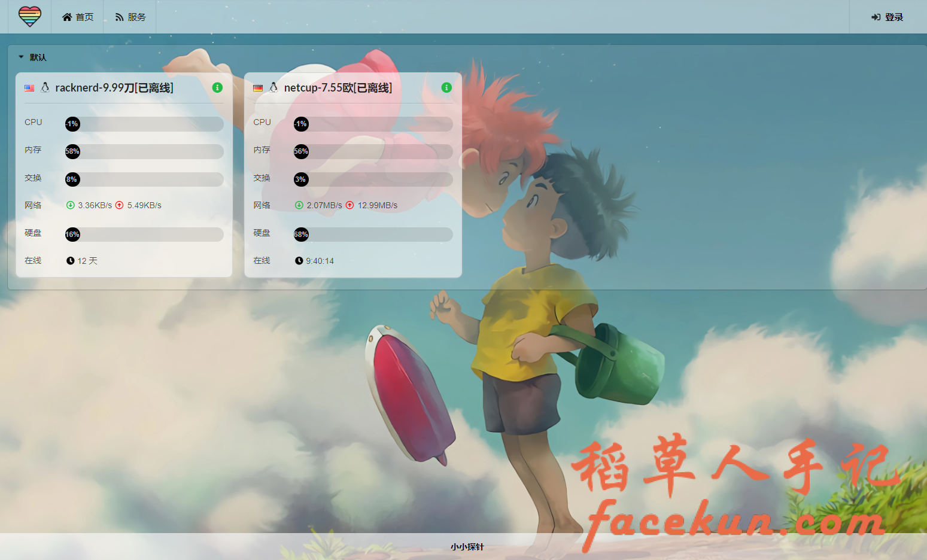Click the US flag on racknerd card
Screen dimensions: 927x560
click(29, 88)
